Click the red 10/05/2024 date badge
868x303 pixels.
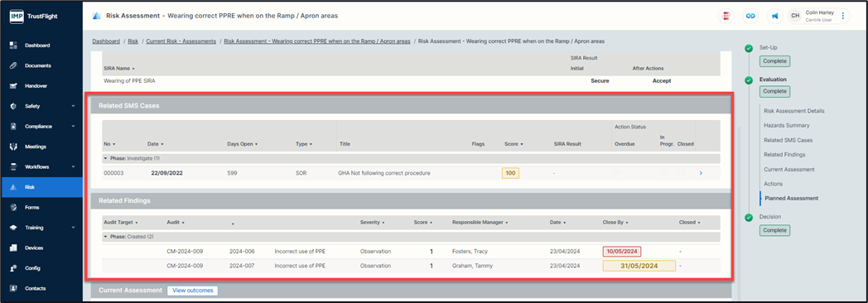pos(622,252)
